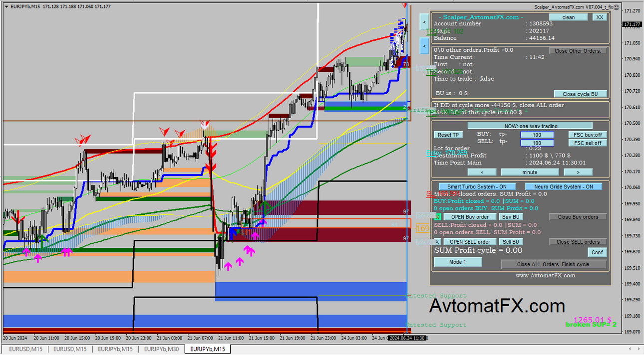The image size is (644, 355).
Task: Click the Lot for order value 0.22
Action: click(534, 148)
